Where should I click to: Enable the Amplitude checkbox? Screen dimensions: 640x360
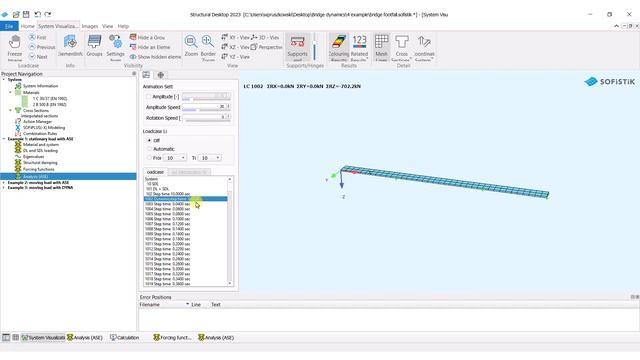tap(148, 97)
